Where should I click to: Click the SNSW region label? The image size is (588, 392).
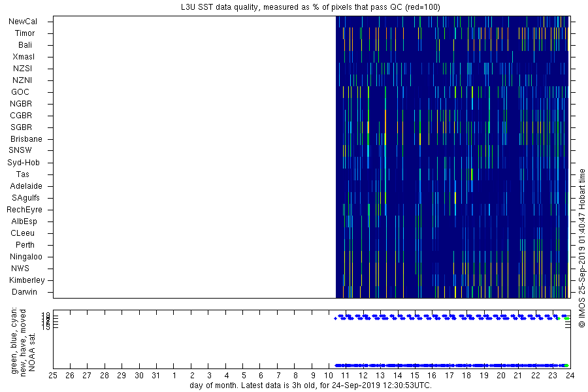(x=20, y=150)
